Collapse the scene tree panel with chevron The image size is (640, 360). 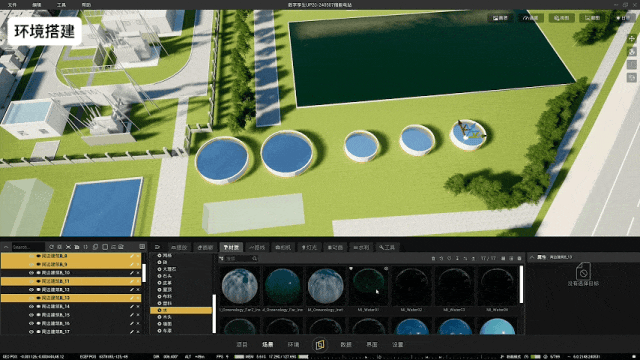[6, 247]
